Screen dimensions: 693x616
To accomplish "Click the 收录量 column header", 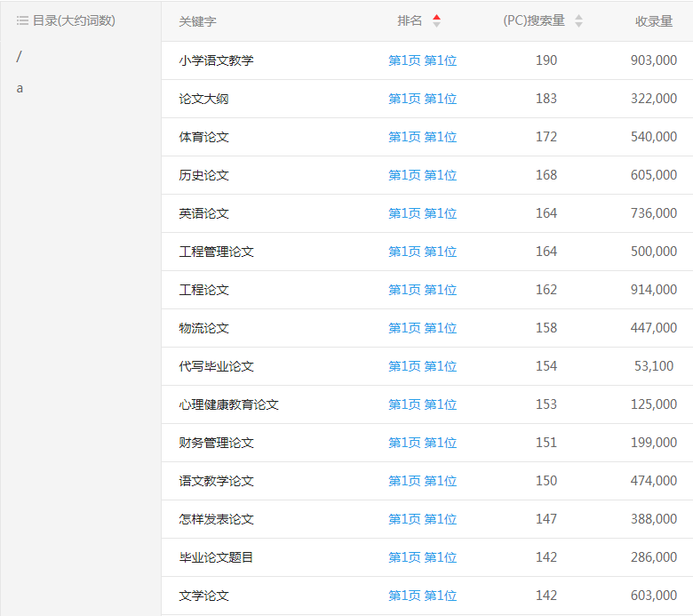I will (654, 21).
